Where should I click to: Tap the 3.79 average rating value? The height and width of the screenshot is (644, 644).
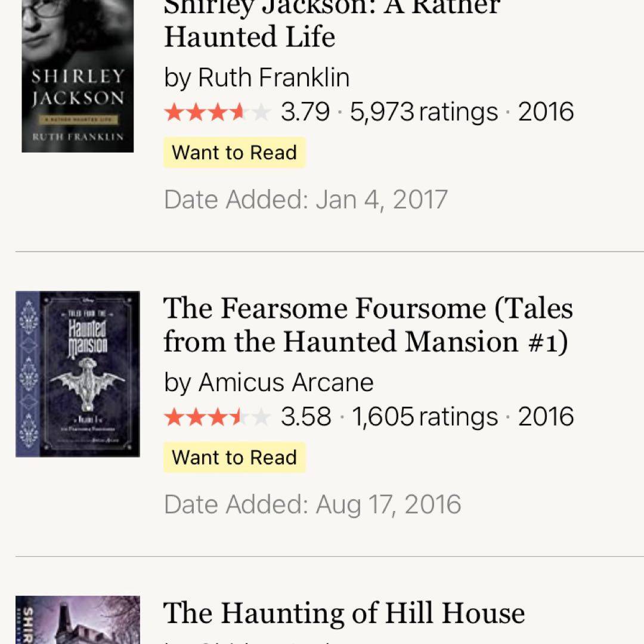pyautogui.click(x=305, y=112)
